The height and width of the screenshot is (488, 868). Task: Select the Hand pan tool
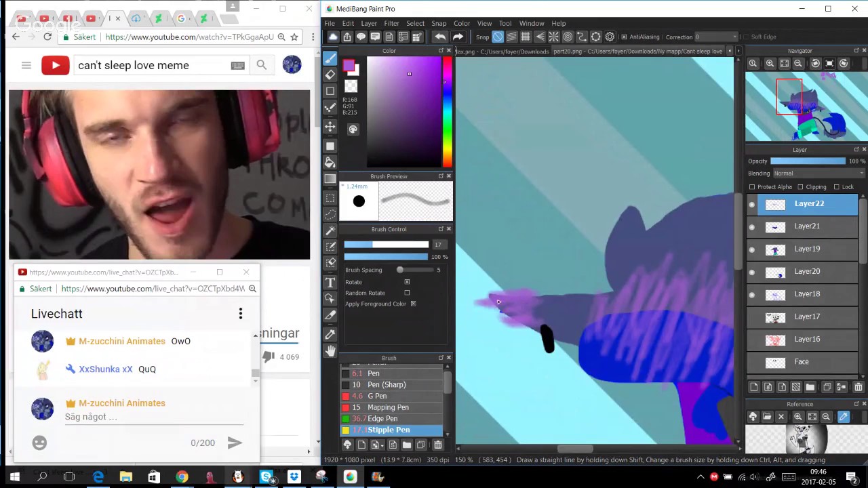pos(330,350)
